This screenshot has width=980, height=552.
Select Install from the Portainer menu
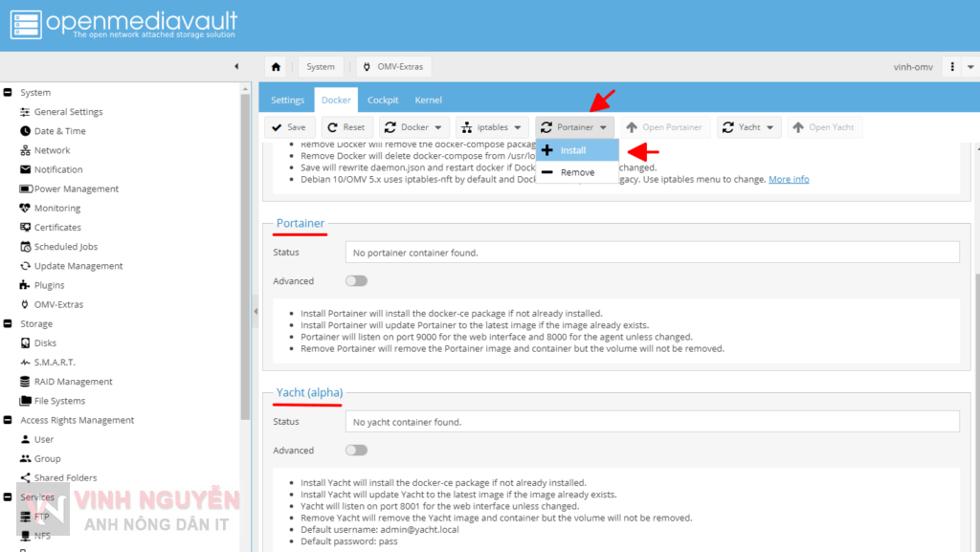(x=575, y=149)
